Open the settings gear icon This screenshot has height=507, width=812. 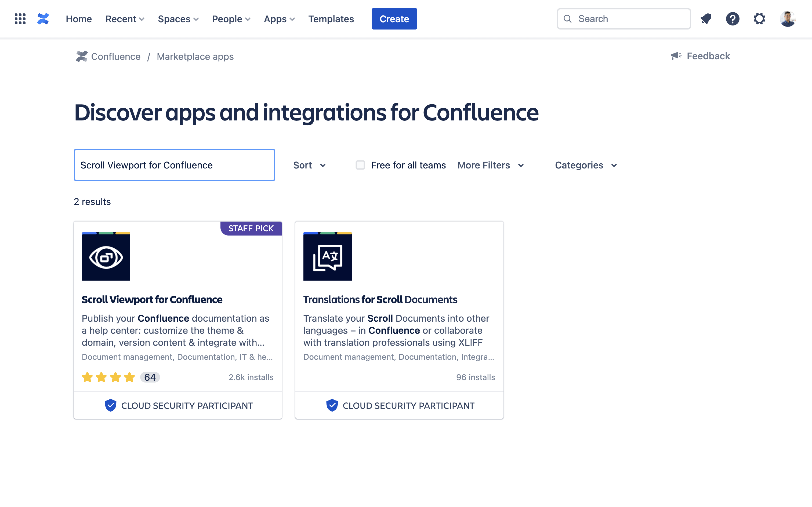click(759, 19)
